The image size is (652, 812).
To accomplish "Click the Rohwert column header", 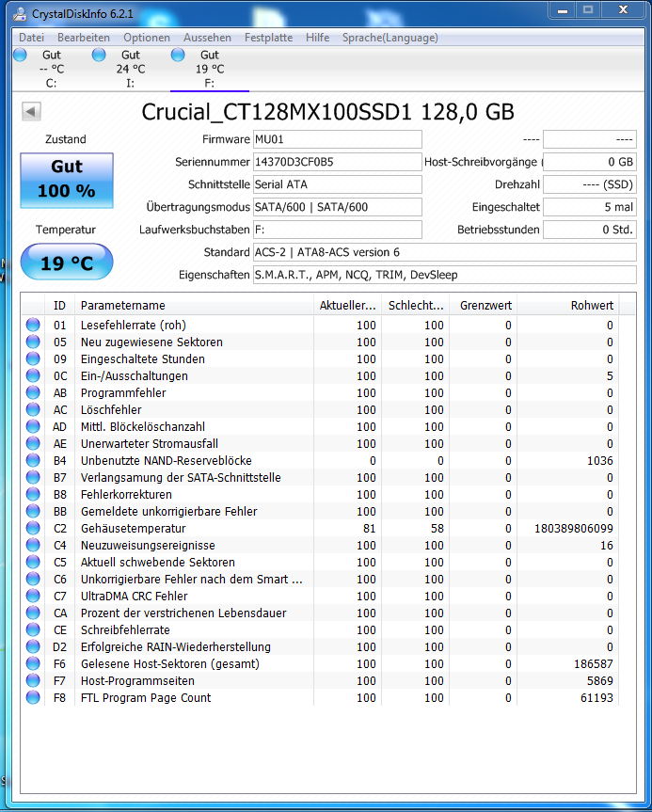I will coord(568,306).
